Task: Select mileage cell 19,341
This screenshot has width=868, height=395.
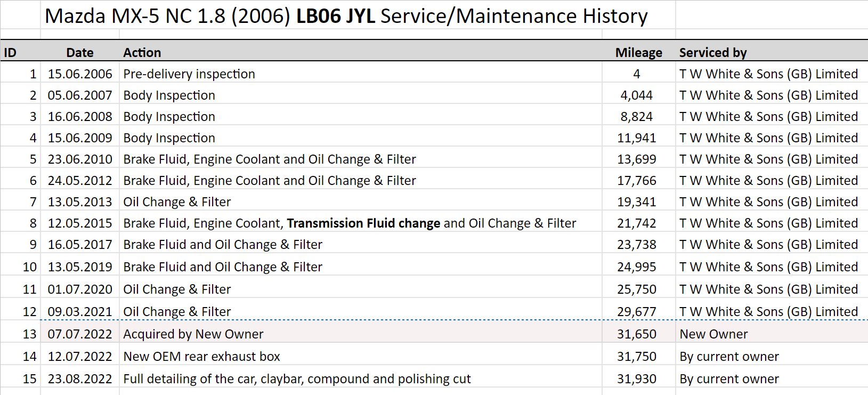Action: pos(638,201)
